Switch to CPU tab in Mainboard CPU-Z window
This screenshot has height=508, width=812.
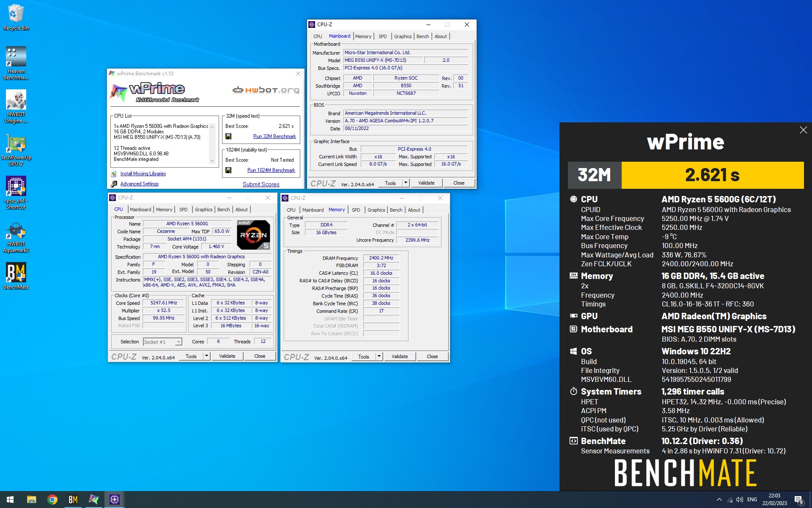pyautogui.click(x=318, y=36)
